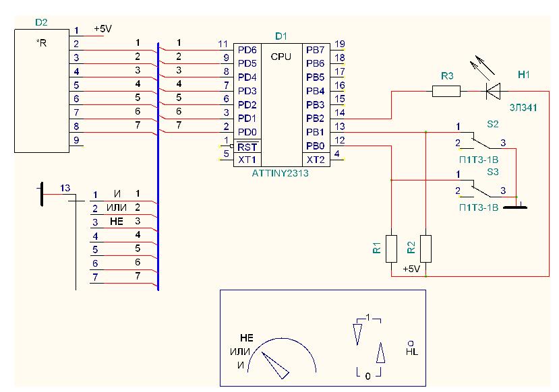Click the HL indicator circle on front panel

[410, 342]
